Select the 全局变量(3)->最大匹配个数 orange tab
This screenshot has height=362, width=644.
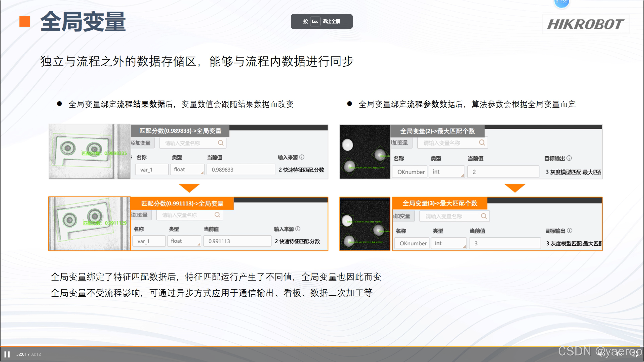pyautogui.click(x=439, y=203)
